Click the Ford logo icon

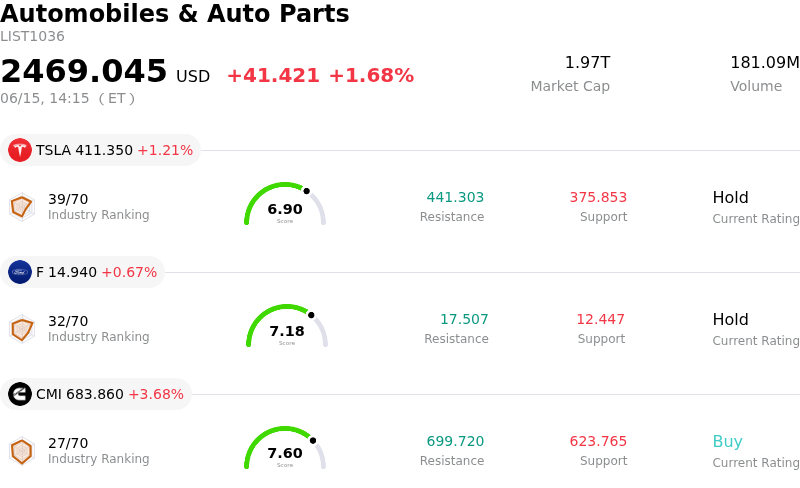pyautogui.click(x=20, y=272)
